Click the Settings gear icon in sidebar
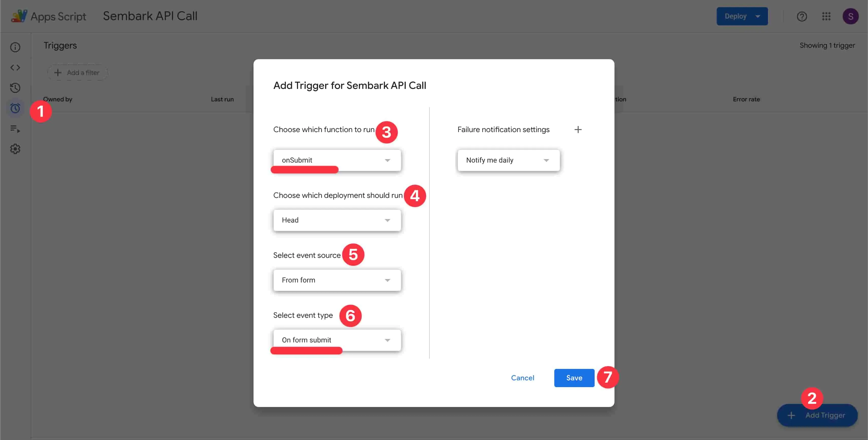Image resolution: width=868 pixels, height=440 pixels. (x=15, y=149)
